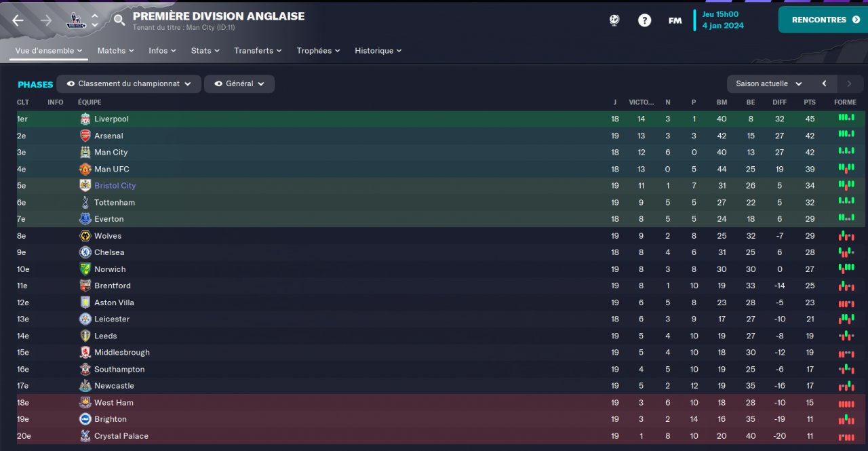The width and height of the screenshot is (868, 451).
Task: Go to previous season arrow
Action: (825, 84)
